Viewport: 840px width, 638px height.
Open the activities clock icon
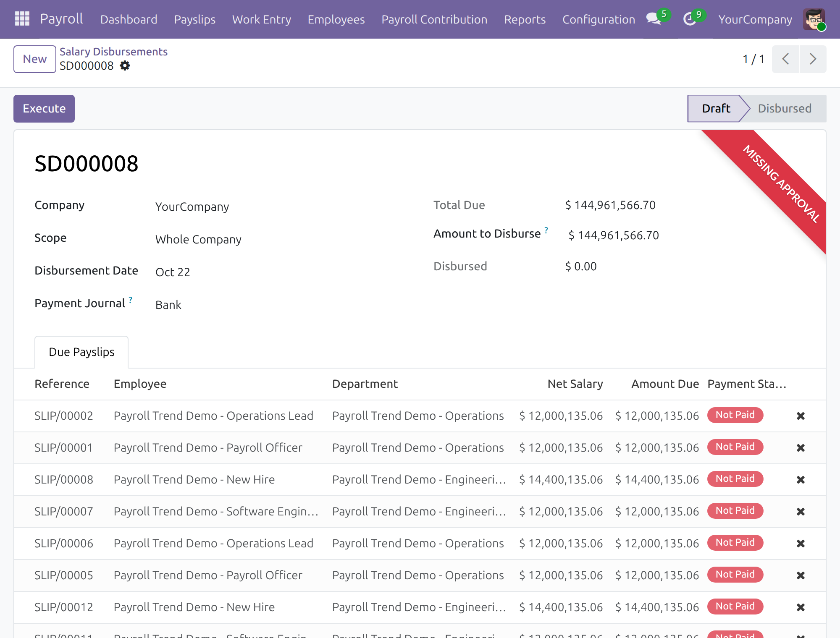689,19
